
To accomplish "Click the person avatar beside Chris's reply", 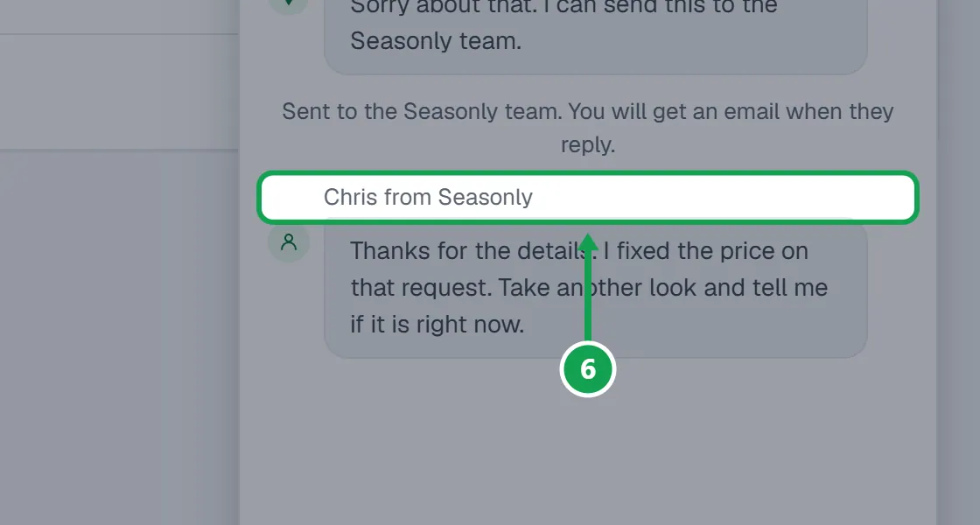I will 289,241.
